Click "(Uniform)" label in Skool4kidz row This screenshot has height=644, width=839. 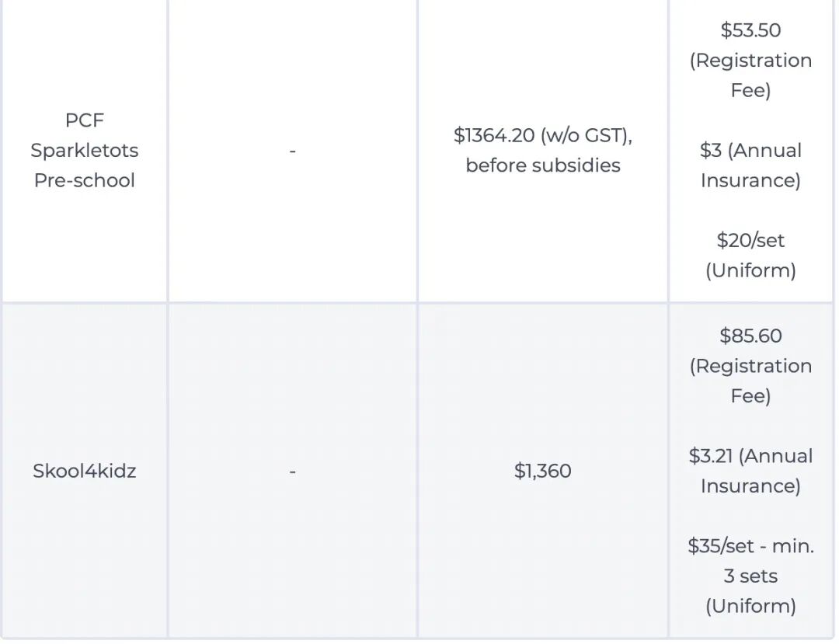(750, 606)
